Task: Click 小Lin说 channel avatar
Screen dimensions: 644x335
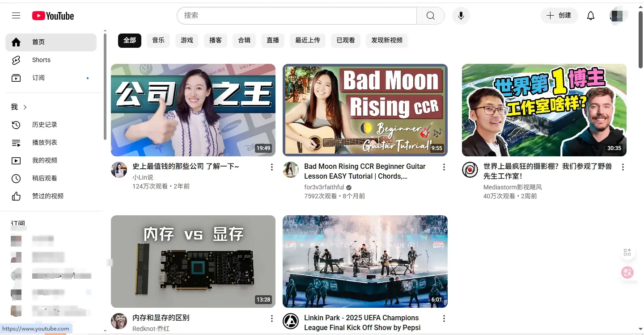Action: coord(119,170)
